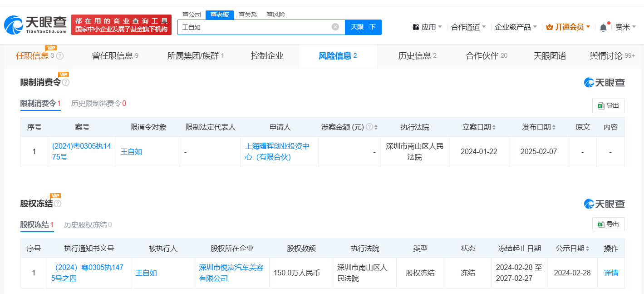This screenshot has width=644, height=294.
Task: Export the 股权冻结 table with 导出
Action: (608, 224)
